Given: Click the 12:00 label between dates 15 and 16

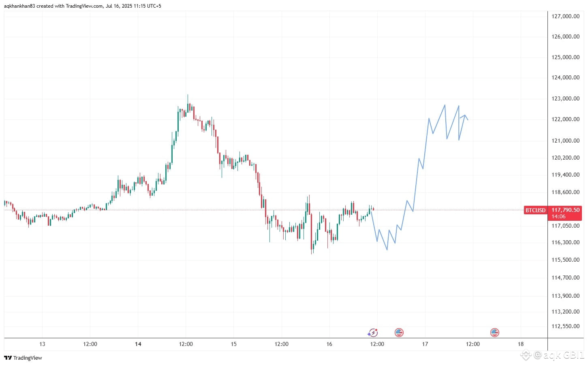Looking at the screenshot, I should point(282,344).
